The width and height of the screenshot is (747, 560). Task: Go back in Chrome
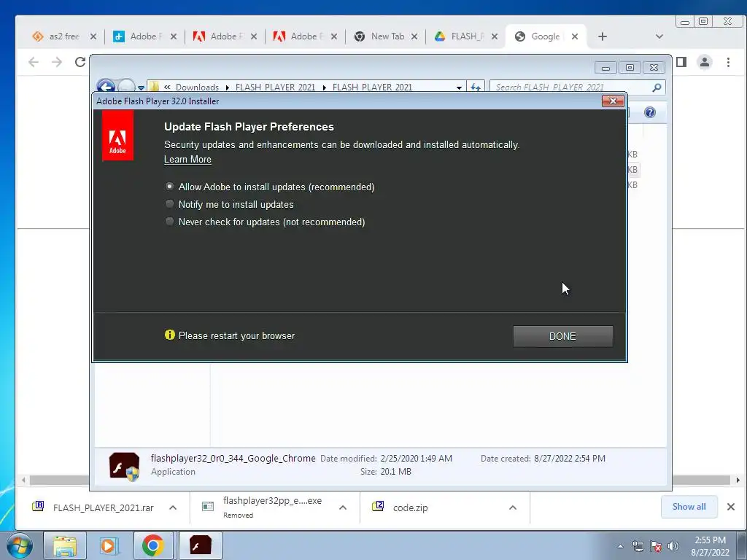34,62
